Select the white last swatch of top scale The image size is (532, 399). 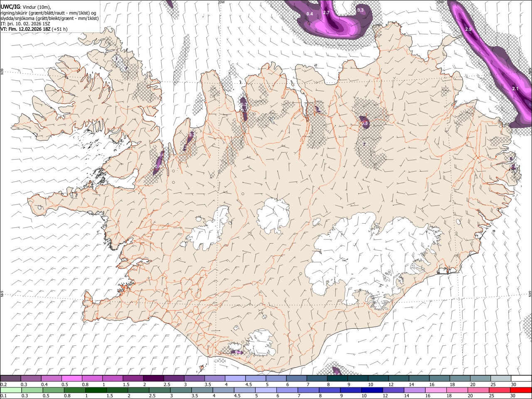pos(521,379)
